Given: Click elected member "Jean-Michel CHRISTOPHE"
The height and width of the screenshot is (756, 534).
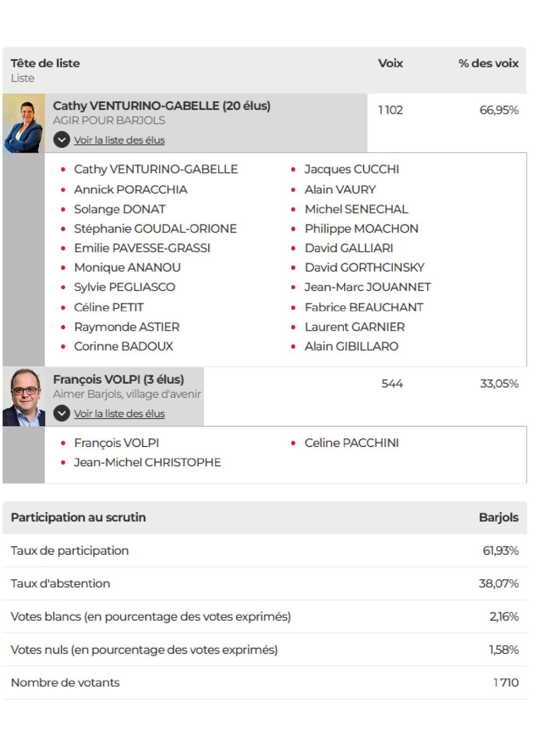Looking at the screenshot, I should pyautogui.click(x=147, y=462).
